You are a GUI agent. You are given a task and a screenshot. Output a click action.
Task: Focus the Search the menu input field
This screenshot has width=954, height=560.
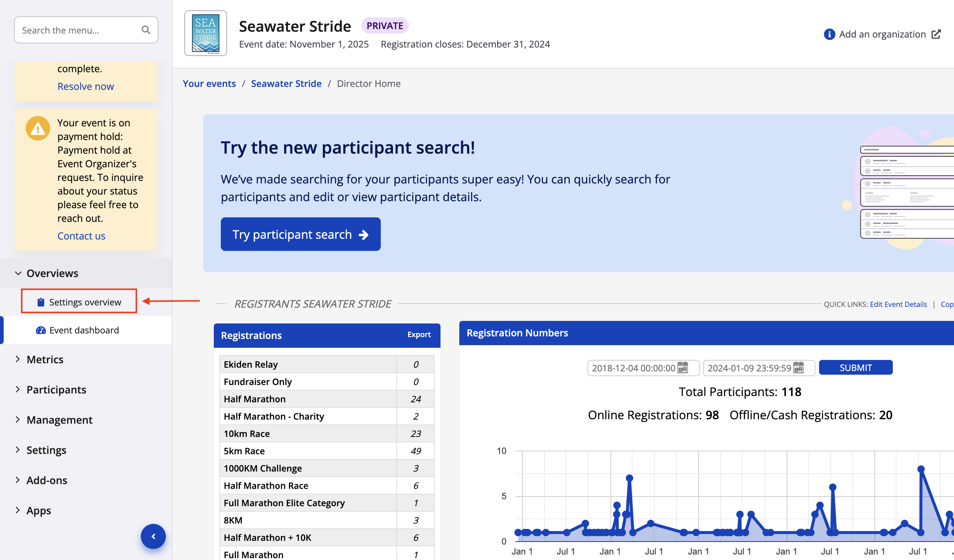click(x=78, y=30)
